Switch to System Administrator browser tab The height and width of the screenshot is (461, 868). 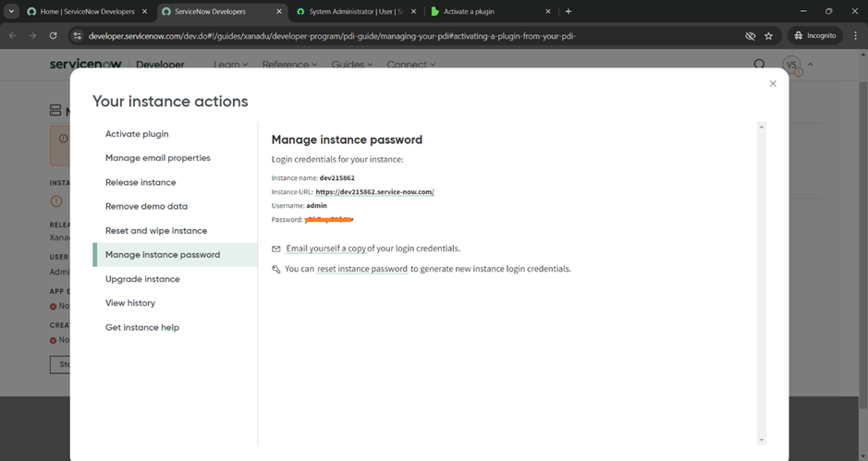[356, 12]
